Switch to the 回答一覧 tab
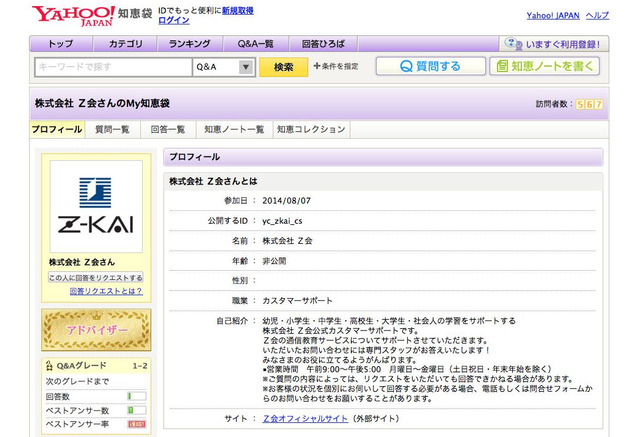The height and width of the screenshot is (437, 640). pos(168,129)
